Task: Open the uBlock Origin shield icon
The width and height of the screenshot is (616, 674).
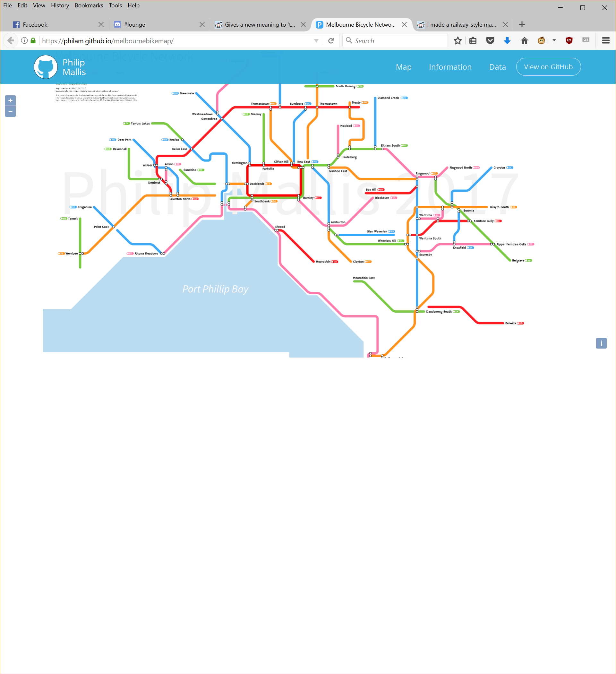Action: coord(569,41)
